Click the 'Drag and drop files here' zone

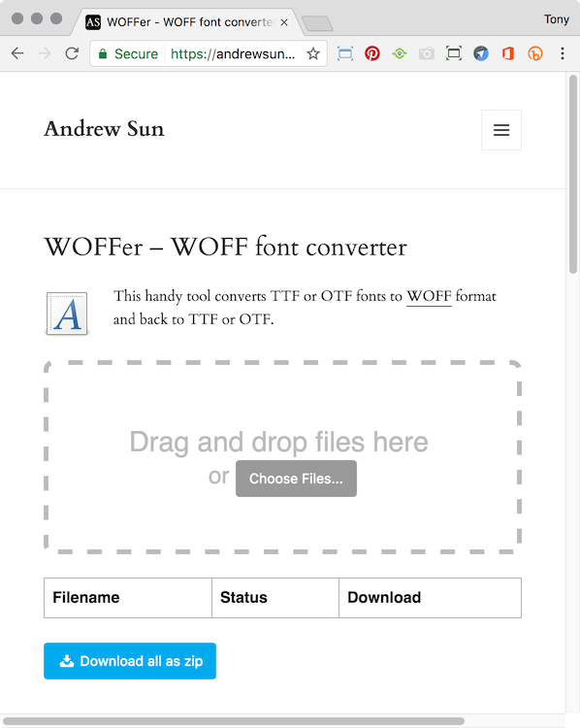click(x=282, y=457)
